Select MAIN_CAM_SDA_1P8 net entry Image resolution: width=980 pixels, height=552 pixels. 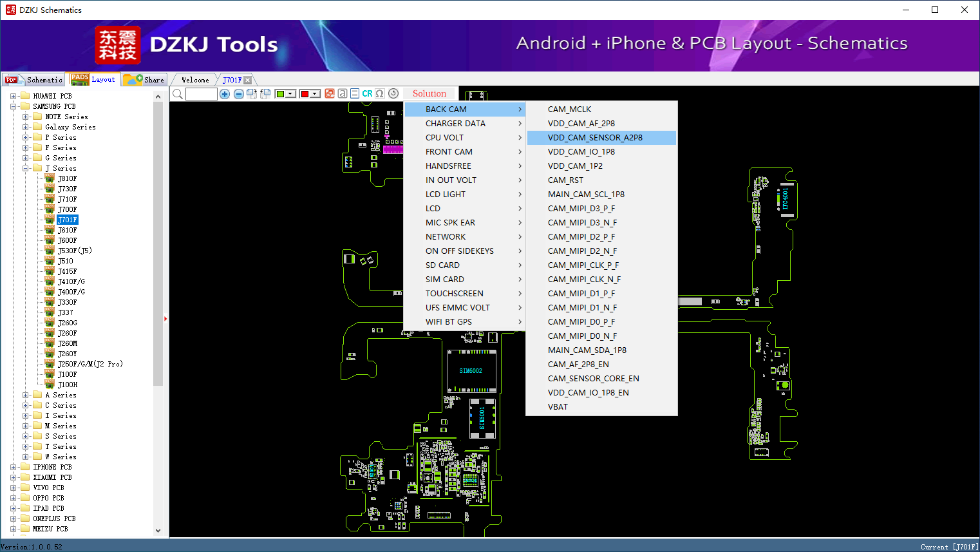[601, 350]
